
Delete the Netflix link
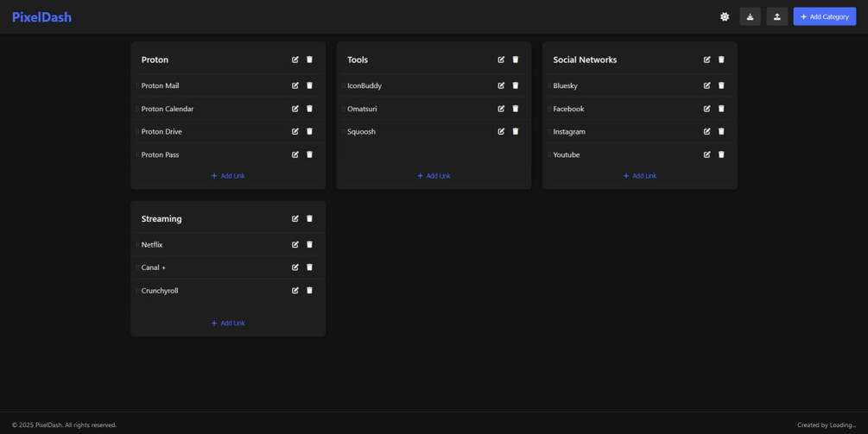(309, 244)
